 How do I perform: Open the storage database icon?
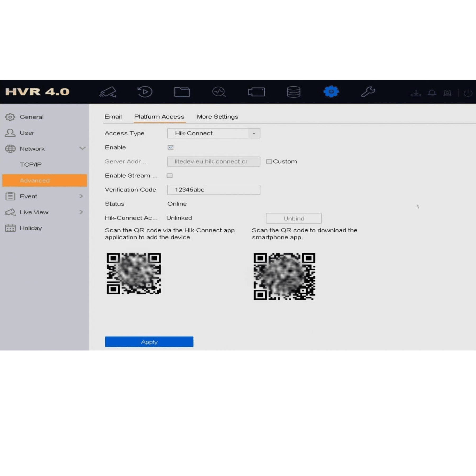click(x=294, y=92)
